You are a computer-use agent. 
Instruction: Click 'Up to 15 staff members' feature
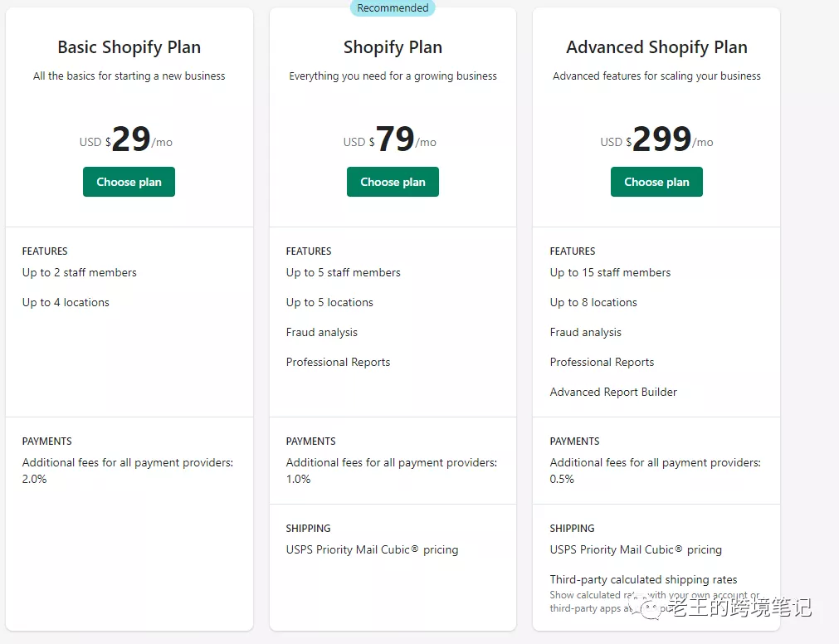pyautogui.click(x=610, y=272)
